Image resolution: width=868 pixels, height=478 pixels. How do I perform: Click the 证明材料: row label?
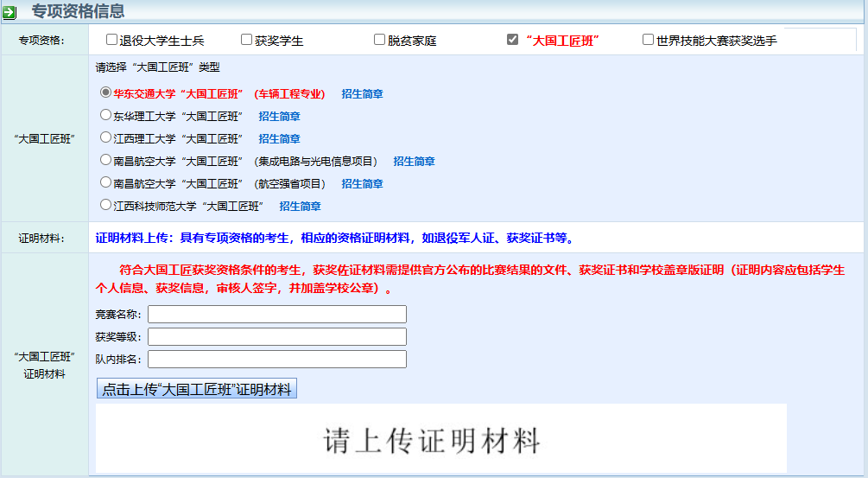pos(42,239)
